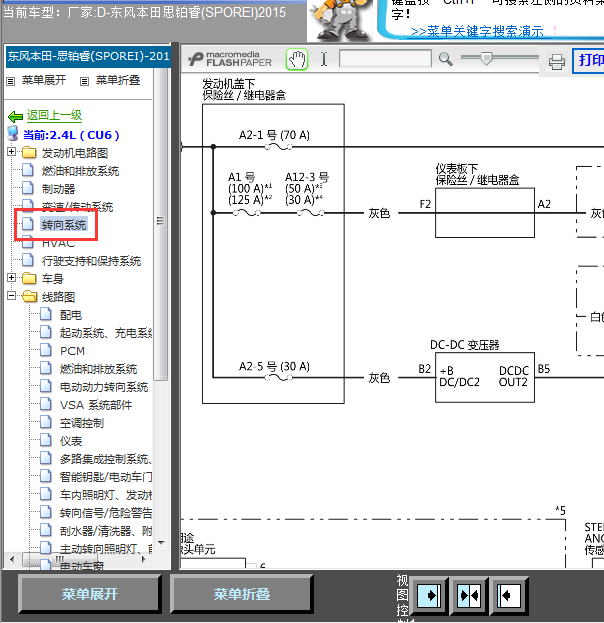
Task: Click document icon beside 配电
Action: coord(46,314)
